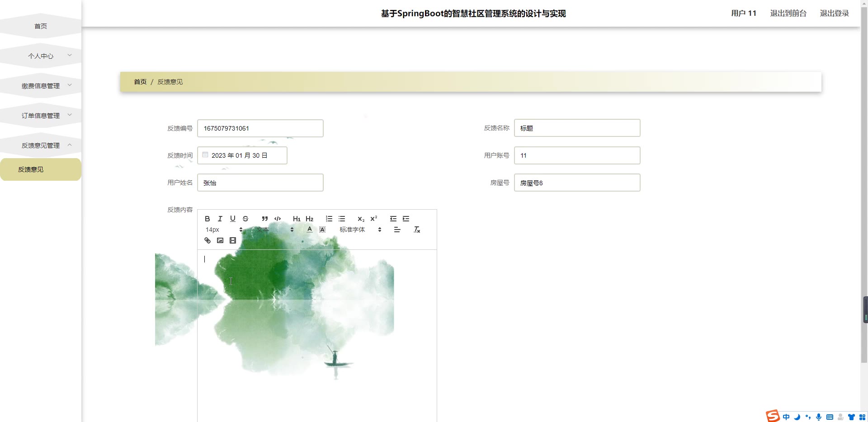Toggle the Sogou moon half-width mode
868x422 pixels.
(x=797, y=417)
